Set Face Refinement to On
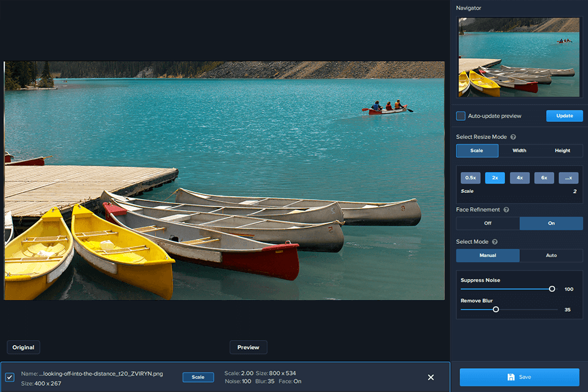This screenshot has width=588, height=392. 551,224
